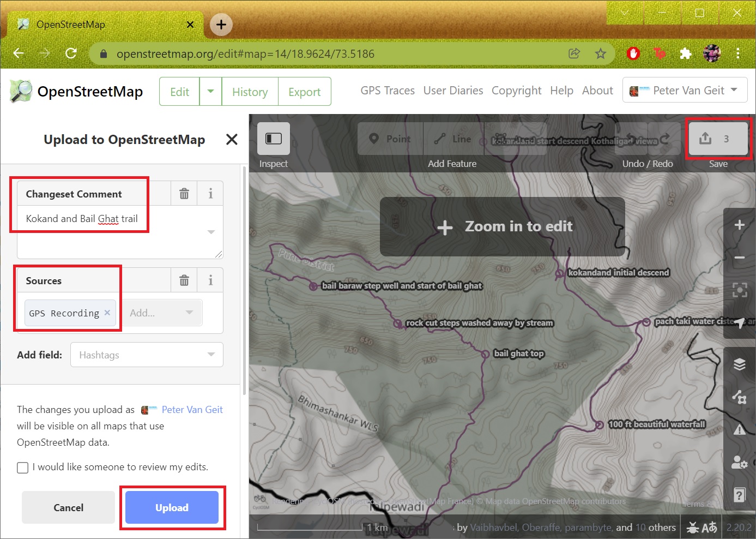This screenshot has height=539, width=756.
Task: Open the Peter Van Geit user menu
Action: pos(685,90)
